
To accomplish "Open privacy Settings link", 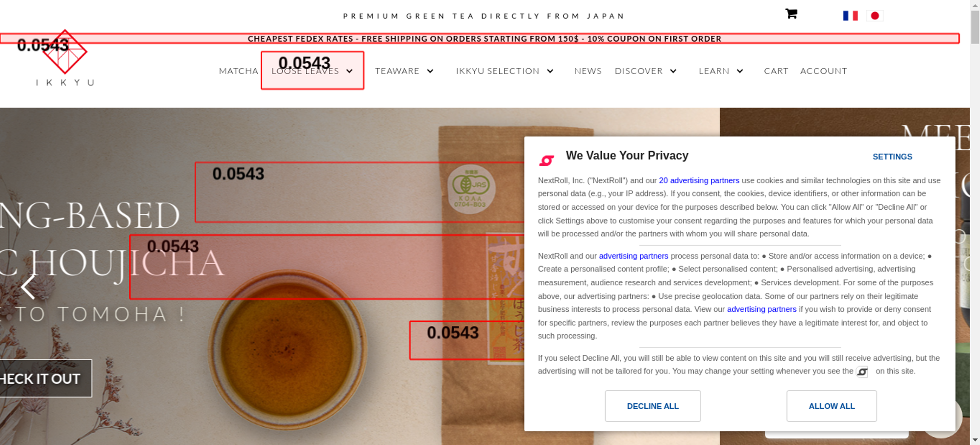I will 892,157.
